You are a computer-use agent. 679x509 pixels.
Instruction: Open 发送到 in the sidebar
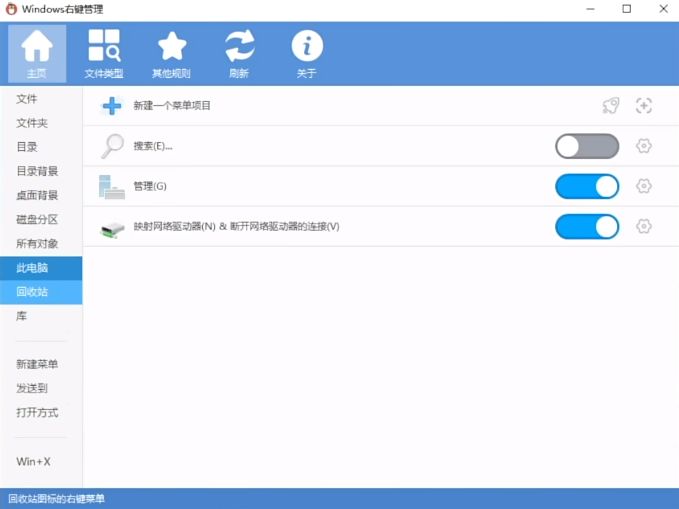(41, 388)
